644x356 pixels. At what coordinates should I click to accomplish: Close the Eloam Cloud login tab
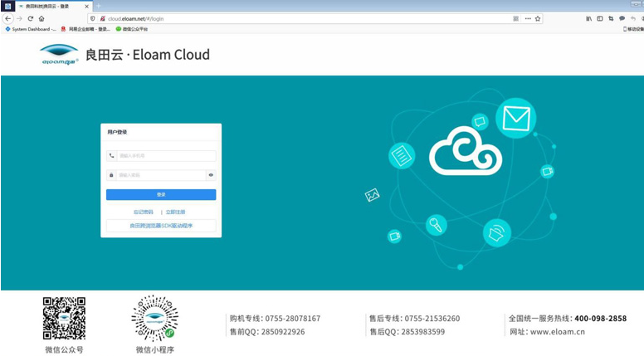point(86,7)
